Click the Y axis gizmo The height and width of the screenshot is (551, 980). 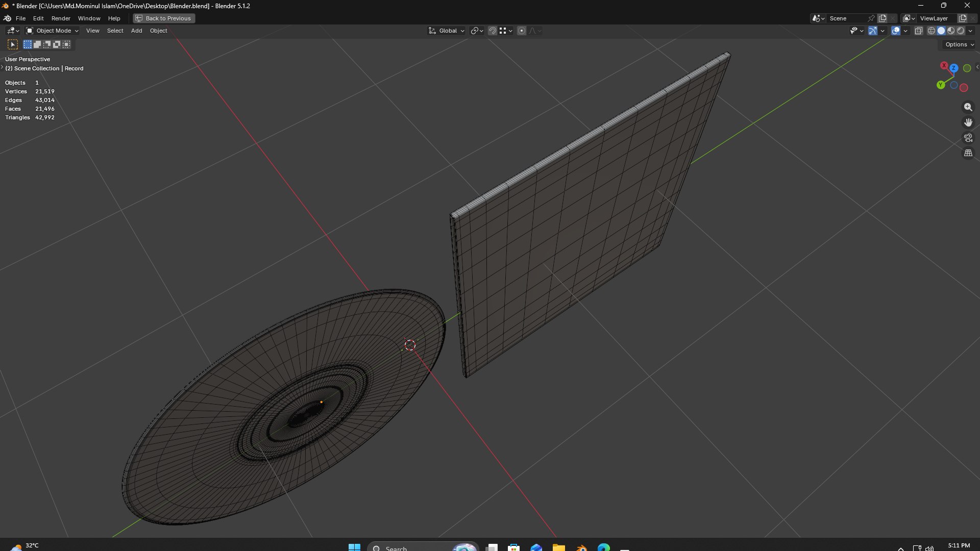tap(941, 85)
